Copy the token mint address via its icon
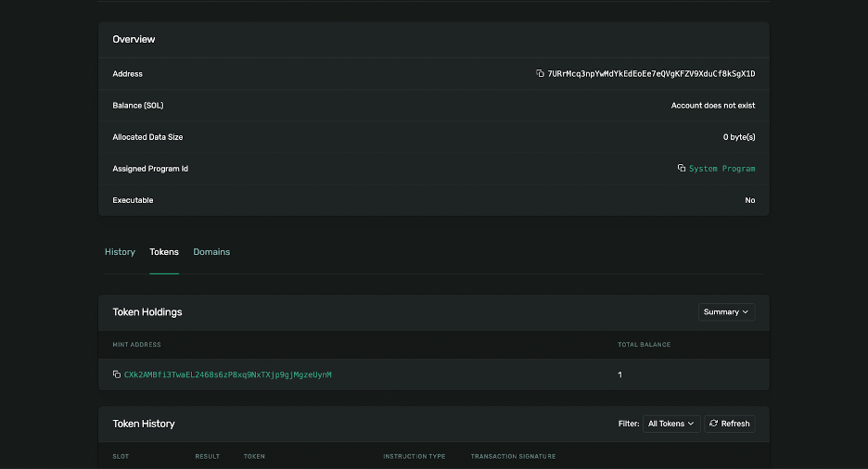The width and height of the screenshot is (868, 469). pyautogui.click(x=117, y=374)
